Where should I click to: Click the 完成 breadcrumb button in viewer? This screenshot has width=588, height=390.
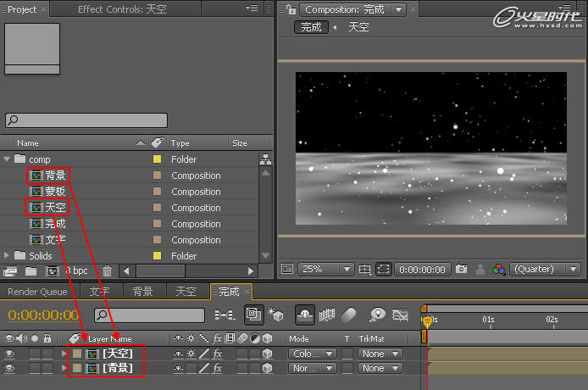tap(311, 27)
